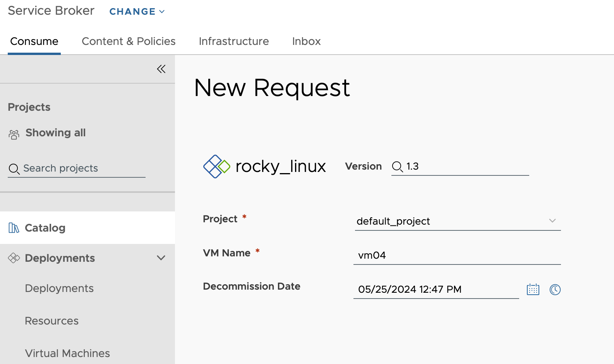Switch to the Infrastructure tab
The height and width of the screenshot is (364, 614).
[234, 41]
